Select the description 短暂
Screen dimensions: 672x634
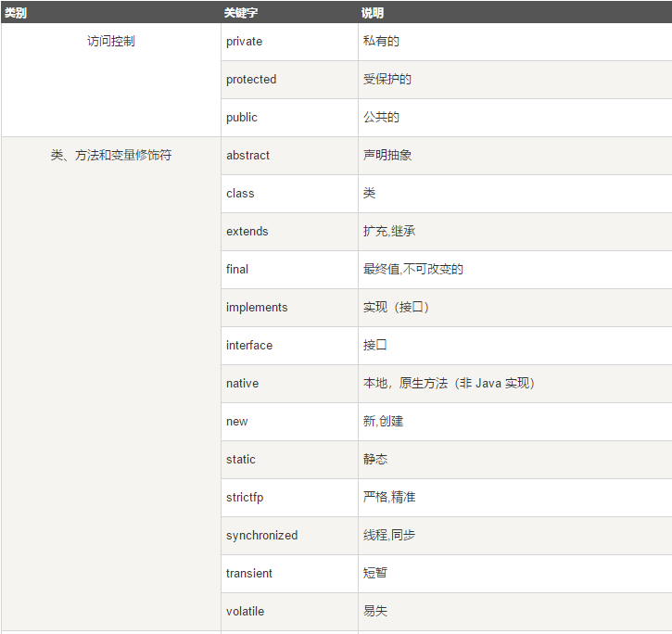375,573
